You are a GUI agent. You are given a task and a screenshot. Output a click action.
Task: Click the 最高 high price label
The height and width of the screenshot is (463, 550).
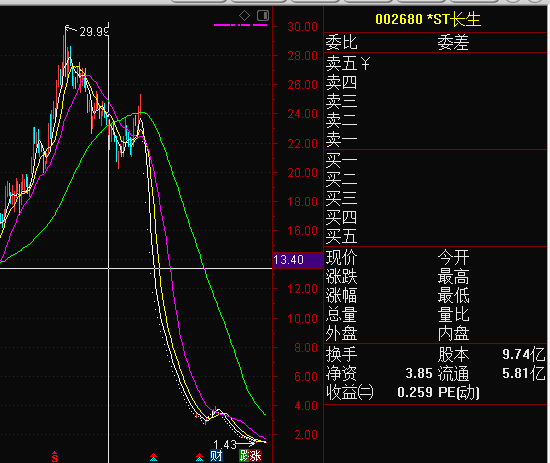453,277
